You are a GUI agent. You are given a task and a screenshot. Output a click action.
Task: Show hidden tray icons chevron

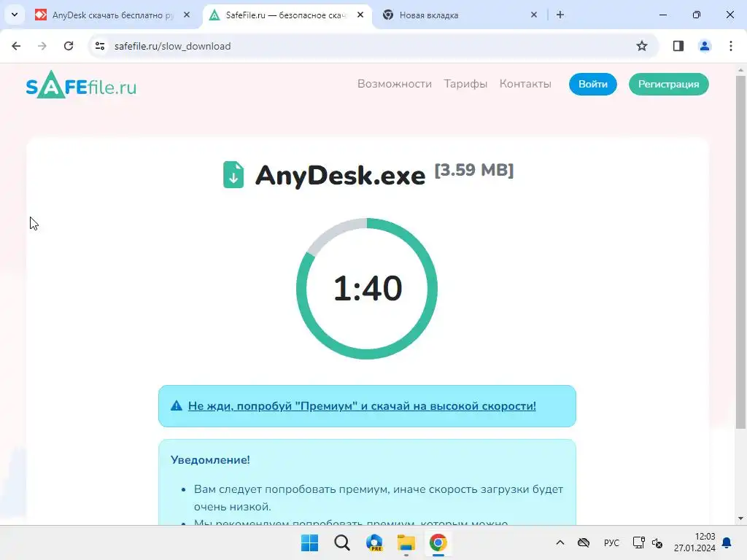pos(560,542)
